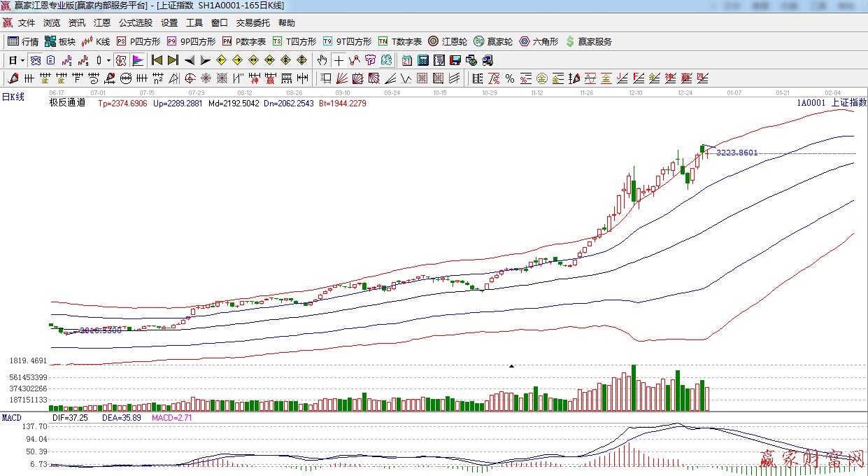
Task: Select the percent % drawing tool
Action: click(x=510, y=78)
